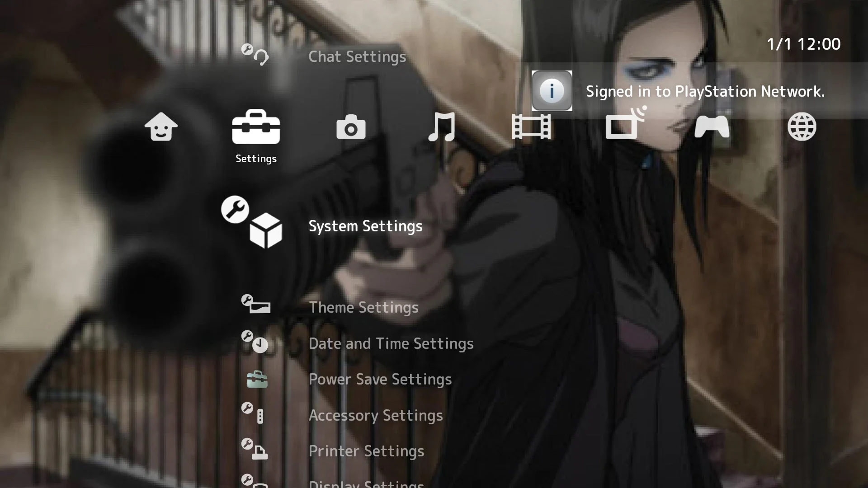This screenshot has width=868, height=488.
Task: Click the Settings category label
Action: (x=256, y=159)
